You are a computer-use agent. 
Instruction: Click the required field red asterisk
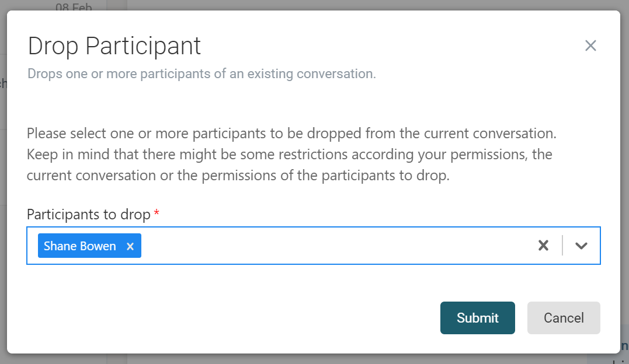tap(156, 213)
